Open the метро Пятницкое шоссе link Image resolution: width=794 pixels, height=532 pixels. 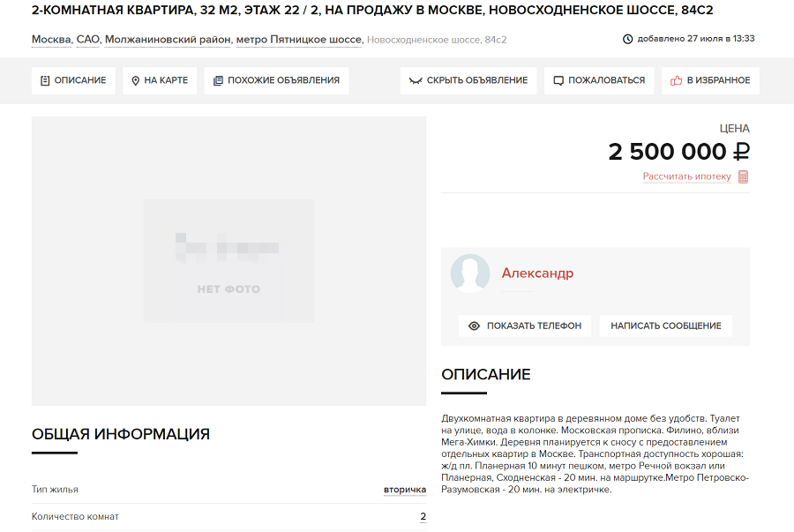(x=299, y=40)
